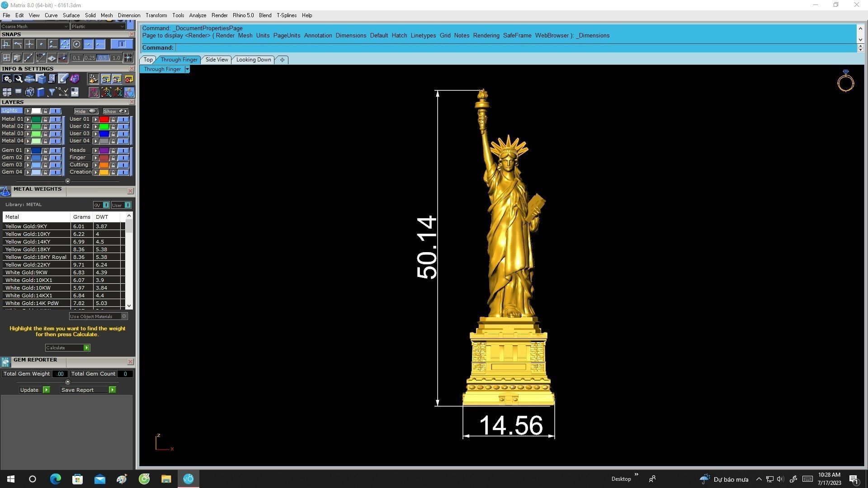
Task: Click the User 01 red color swatch
Action: point(104,119)
